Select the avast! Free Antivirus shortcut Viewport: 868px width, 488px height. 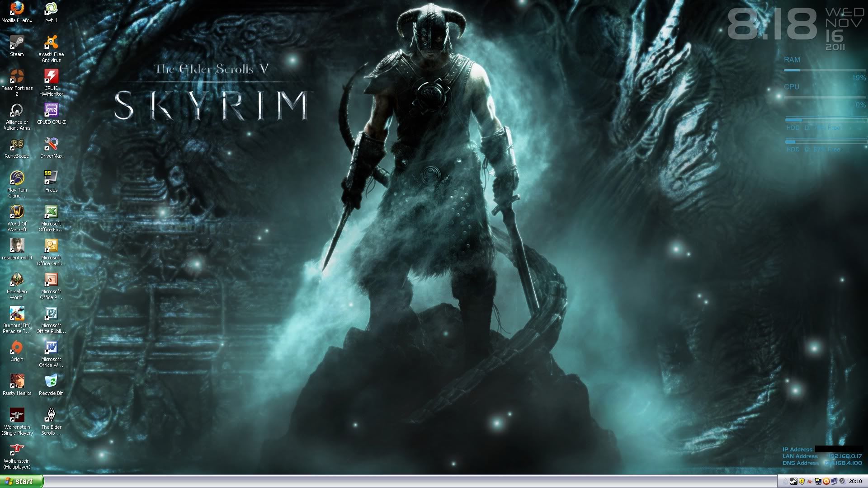coord(51,48)
